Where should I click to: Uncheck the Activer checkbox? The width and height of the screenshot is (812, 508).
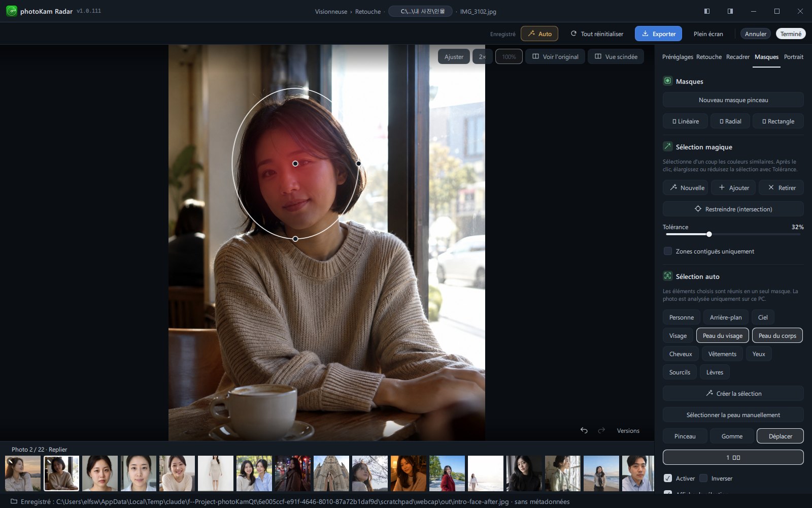668,478
